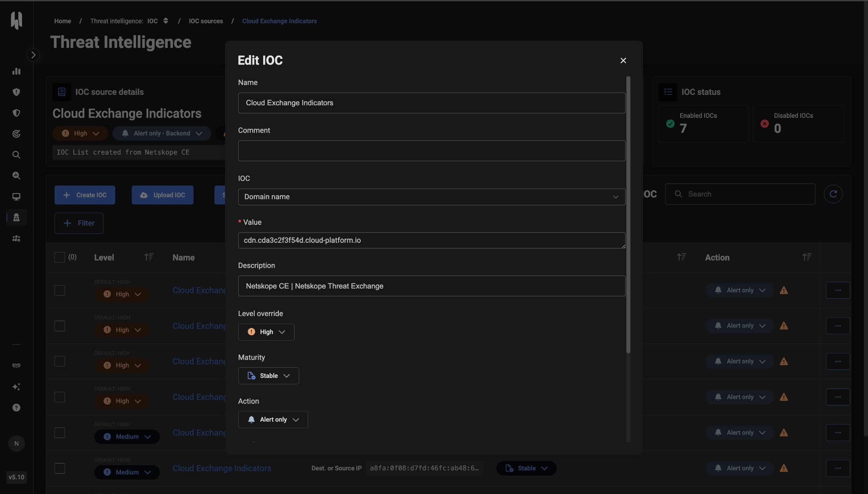Open last row Stable maturity dropdown
This screenshot has width=868, height=494.
526,468
